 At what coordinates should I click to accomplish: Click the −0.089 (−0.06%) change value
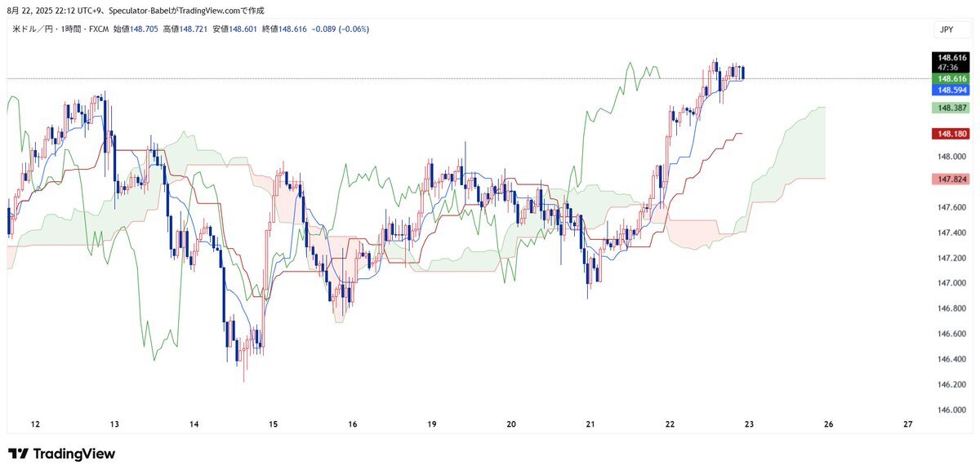click(x=341, y=29)
